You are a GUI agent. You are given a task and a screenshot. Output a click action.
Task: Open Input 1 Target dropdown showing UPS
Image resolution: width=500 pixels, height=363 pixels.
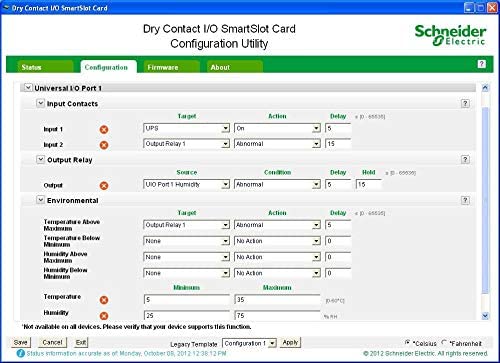coord(187,128)
